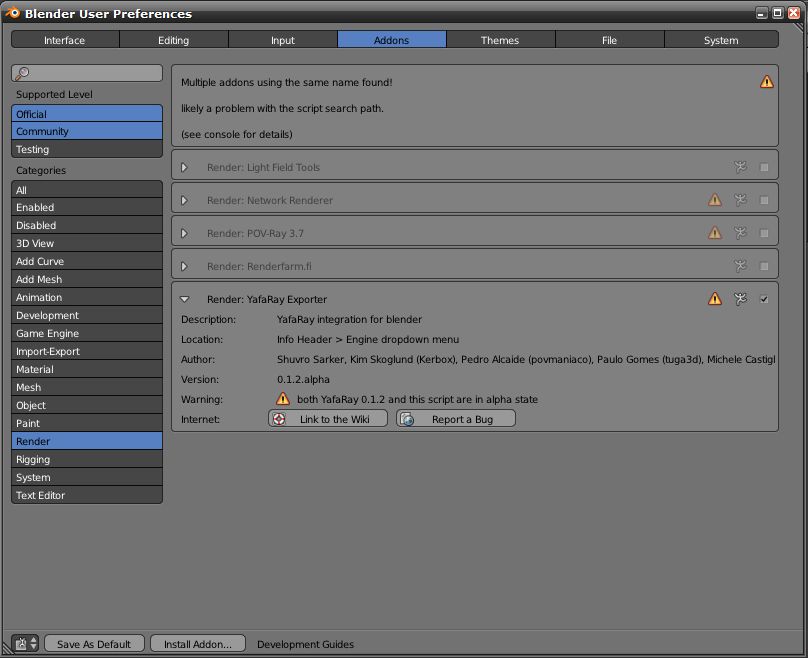808x658 pixels.
Task: Switch to the File tab
Action: [x=610, y=40]
